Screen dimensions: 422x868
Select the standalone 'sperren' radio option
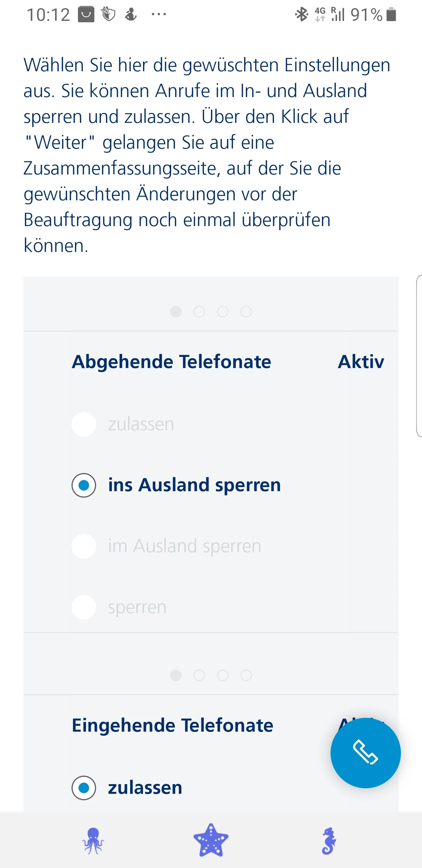(x=84, y=607)
